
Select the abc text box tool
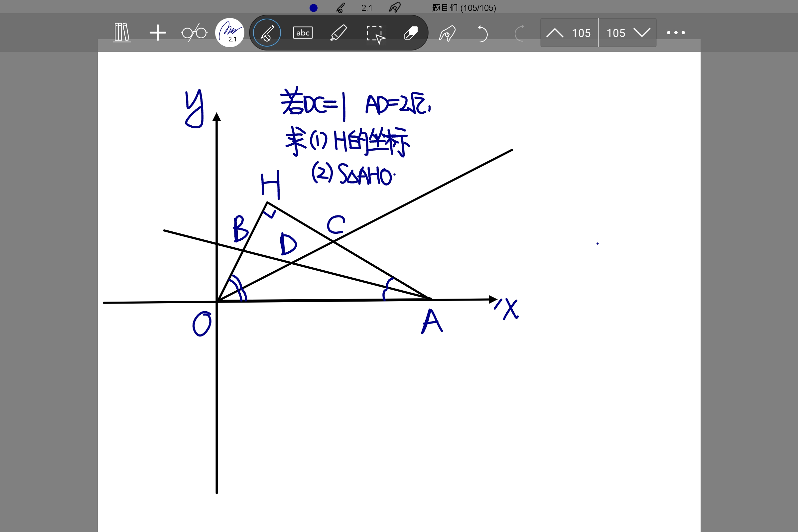[303, 33]
